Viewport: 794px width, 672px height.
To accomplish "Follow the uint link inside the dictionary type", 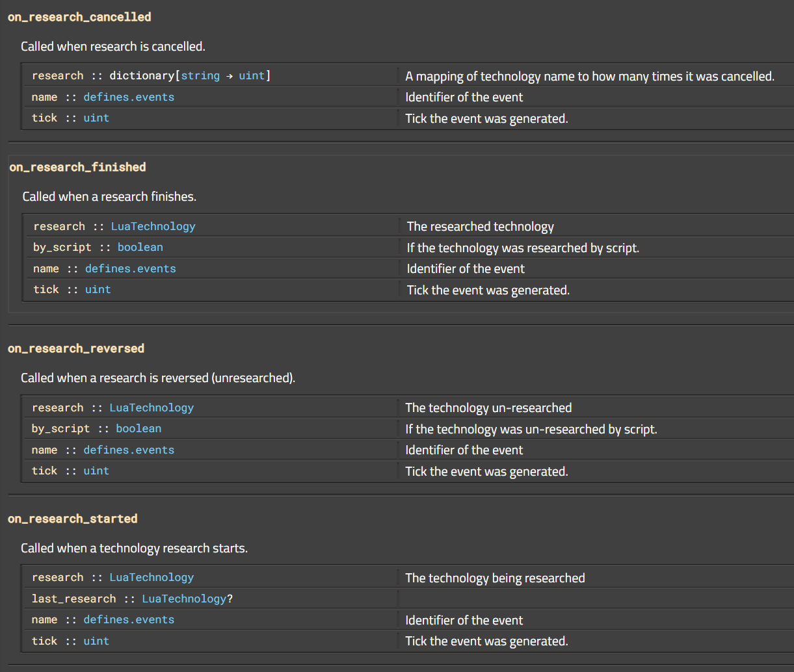I will [x=252, y=75].
